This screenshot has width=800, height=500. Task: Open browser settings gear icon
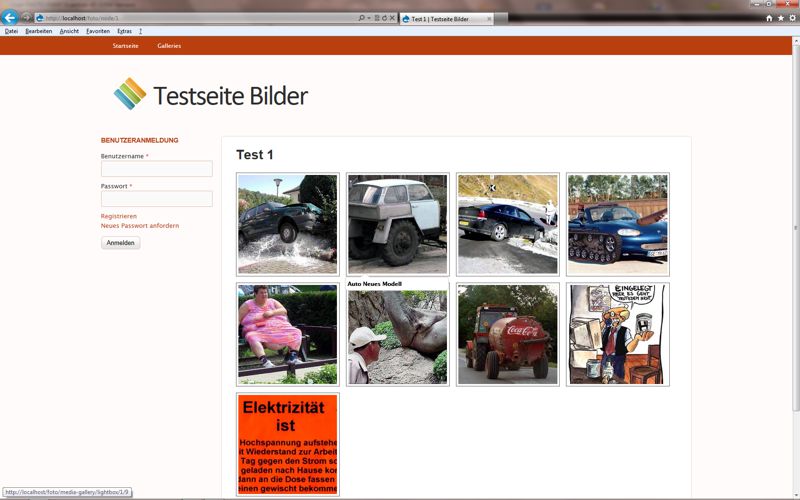(791, 18)
